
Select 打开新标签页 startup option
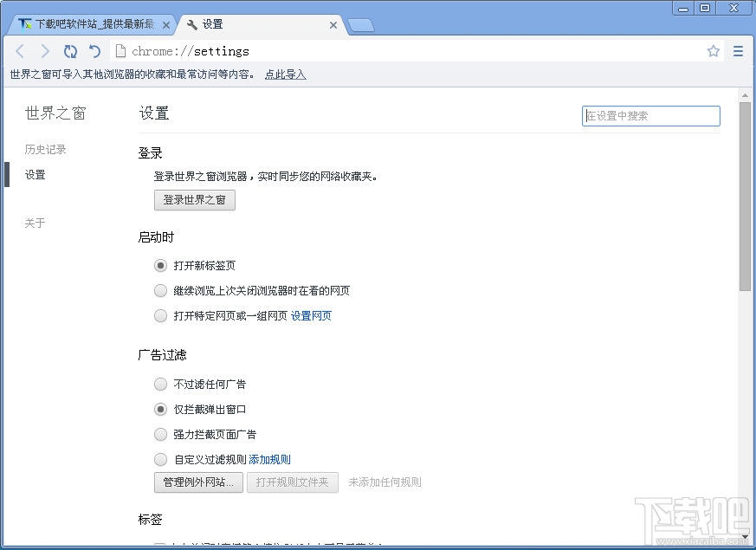(x=160, y=265)
